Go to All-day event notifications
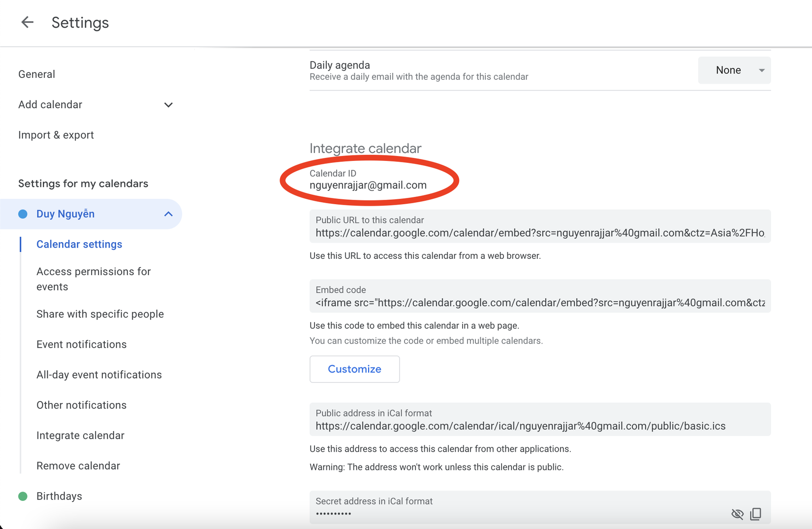Viewport: 812px width, 529px height. [99, 375]
